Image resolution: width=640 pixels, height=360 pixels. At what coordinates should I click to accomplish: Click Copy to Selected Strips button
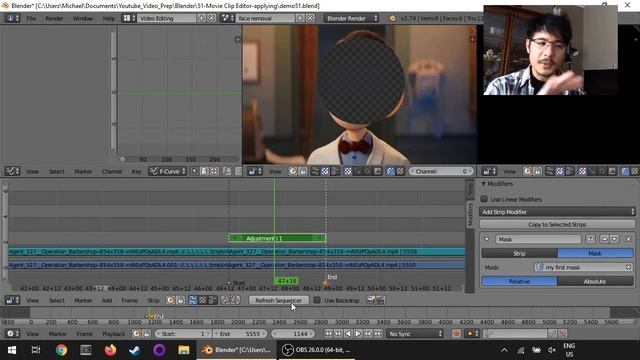(x=557, y=224)
